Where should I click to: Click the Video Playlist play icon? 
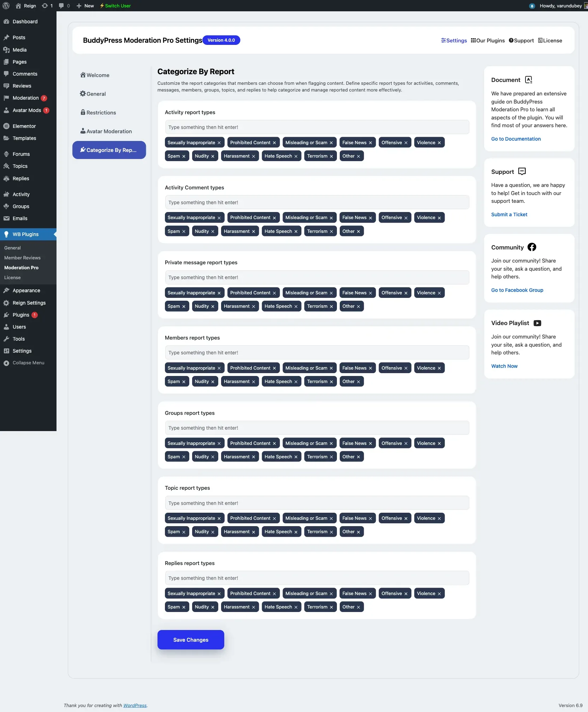tap(537, 323)
